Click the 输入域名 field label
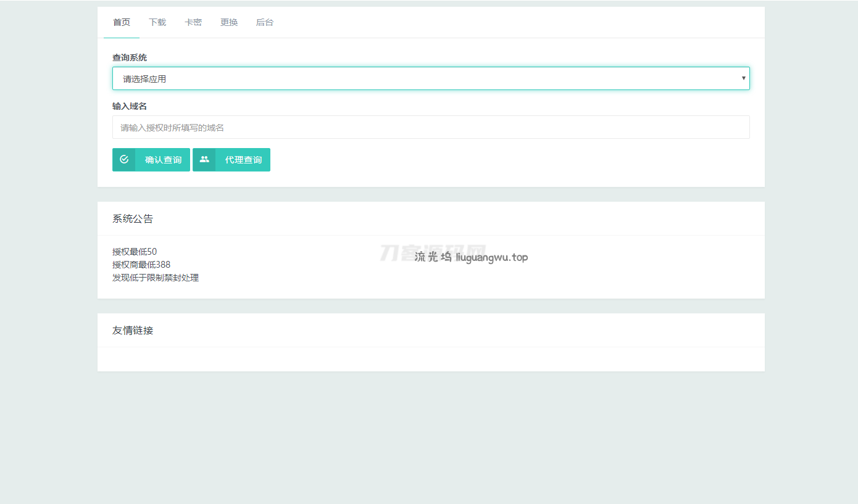 tap(130, 107)
